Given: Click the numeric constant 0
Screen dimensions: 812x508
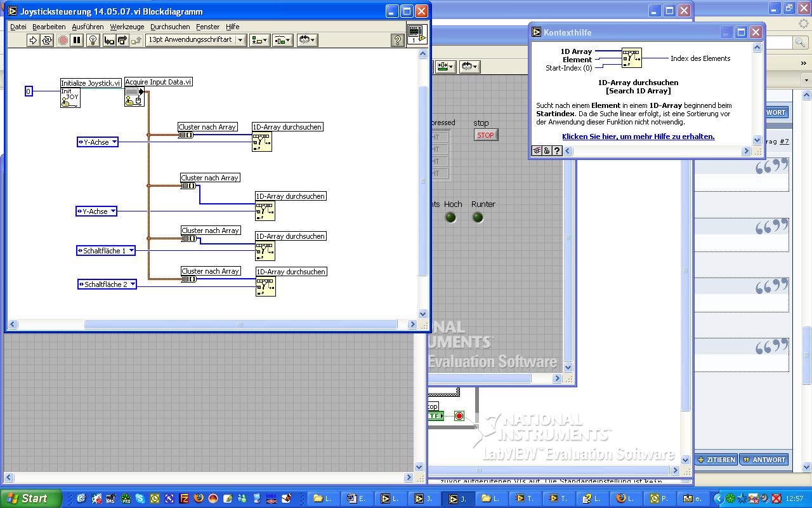Looking at the screenshot, I should point(29,91).
